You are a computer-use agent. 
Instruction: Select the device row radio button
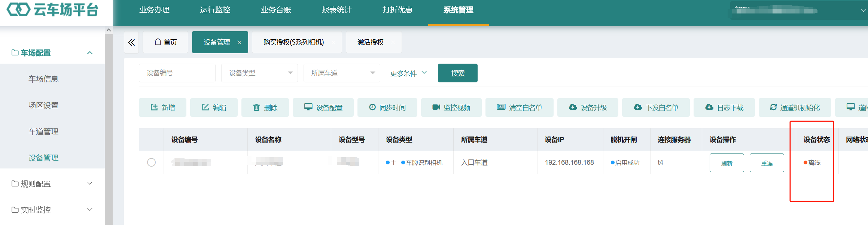click(151, 162)
